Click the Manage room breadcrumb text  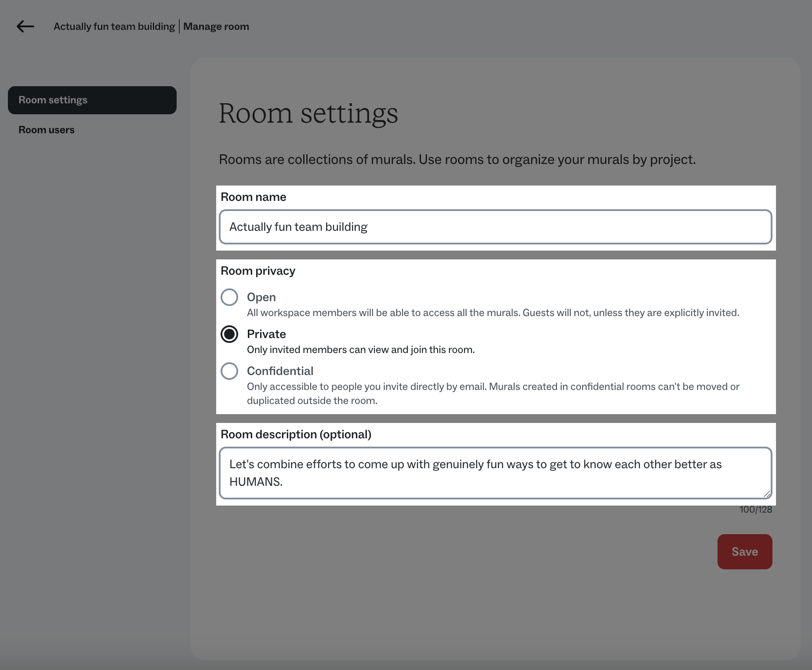click(216, 26)
